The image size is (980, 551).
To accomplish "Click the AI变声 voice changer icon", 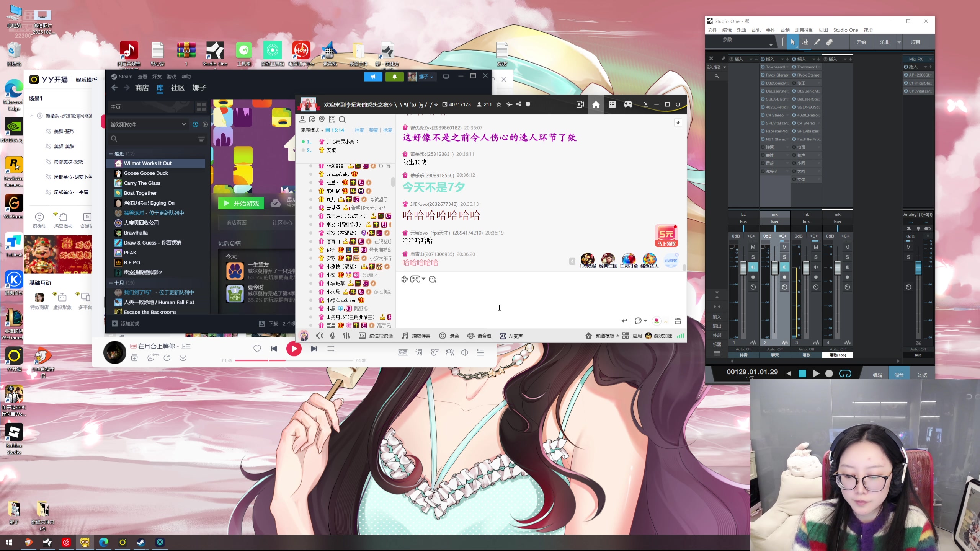I will pos(503,336).
